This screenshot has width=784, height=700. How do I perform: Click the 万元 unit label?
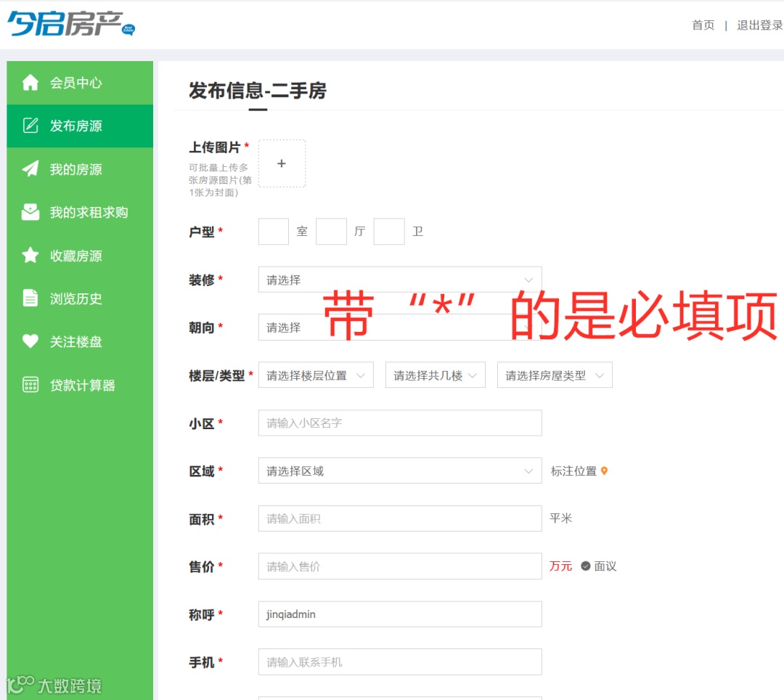(x=560, y=566)
